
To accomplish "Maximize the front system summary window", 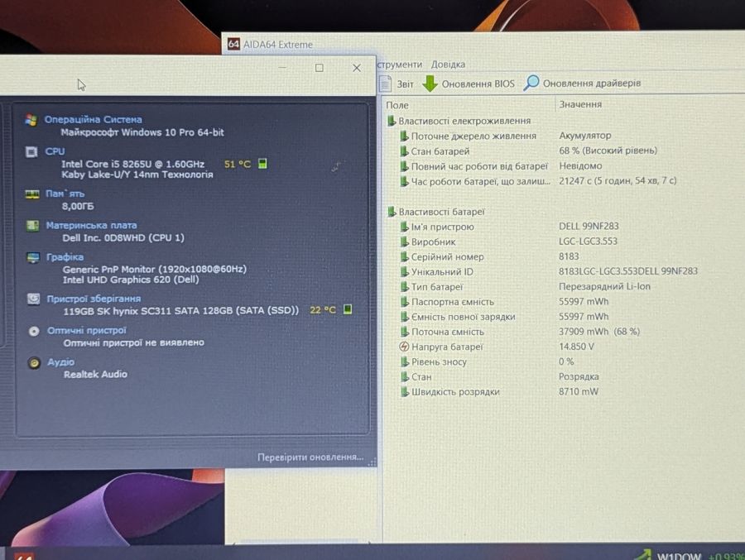I will pos(320,68).
